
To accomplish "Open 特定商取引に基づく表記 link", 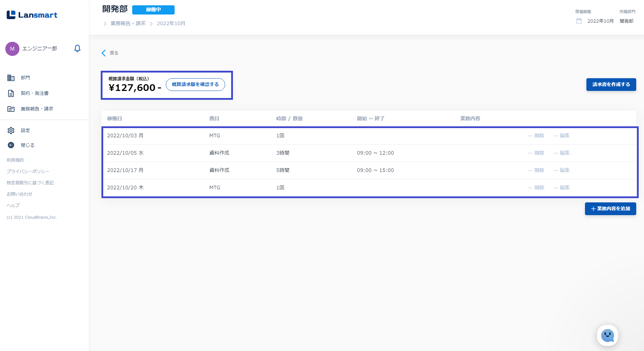I will (x=30, y=183).
